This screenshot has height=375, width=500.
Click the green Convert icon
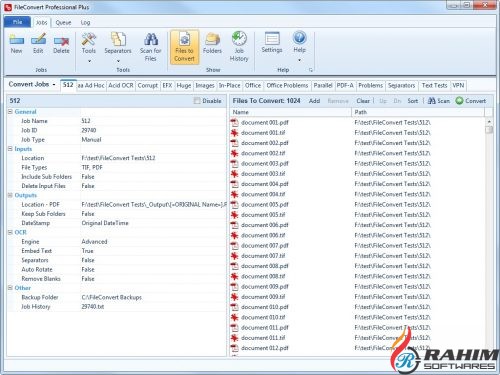459,101
